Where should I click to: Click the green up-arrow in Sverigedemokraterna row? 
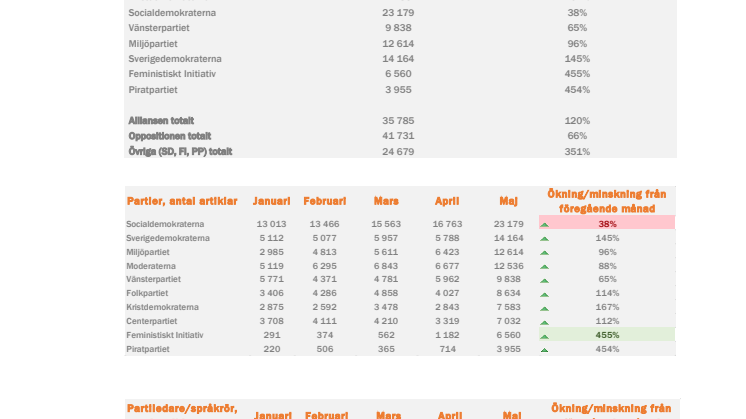[545, 239]
